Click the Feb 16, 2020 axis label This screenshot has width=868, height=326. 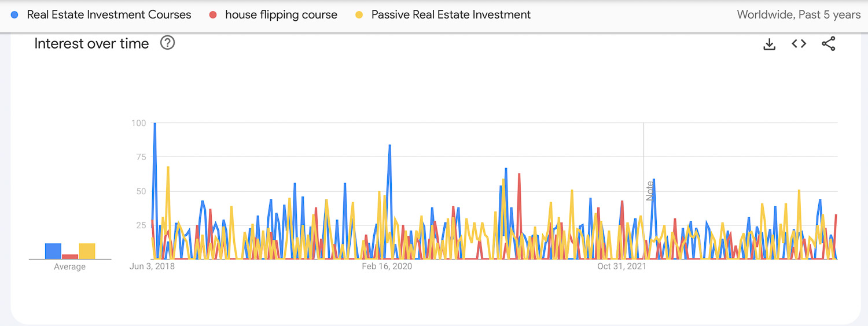coord(387,266)
